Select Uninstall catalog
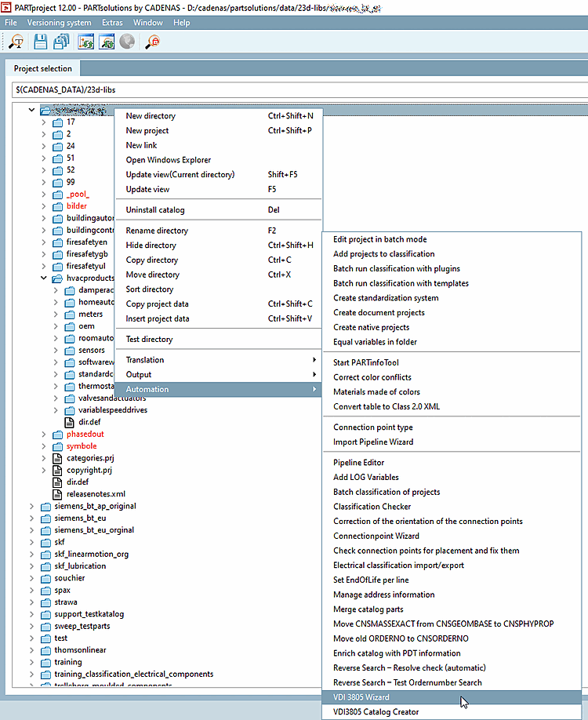This screenshot has height=720, width=588. coord(219,210)
